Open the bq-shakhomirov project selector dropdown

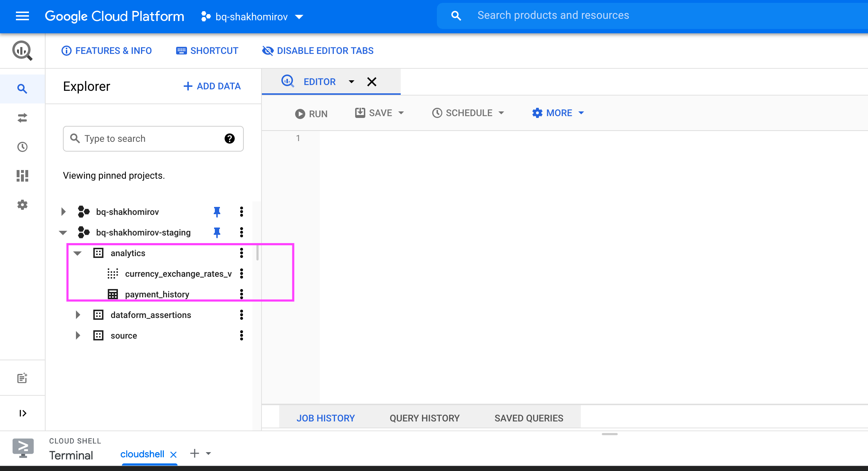click(252, 17)
